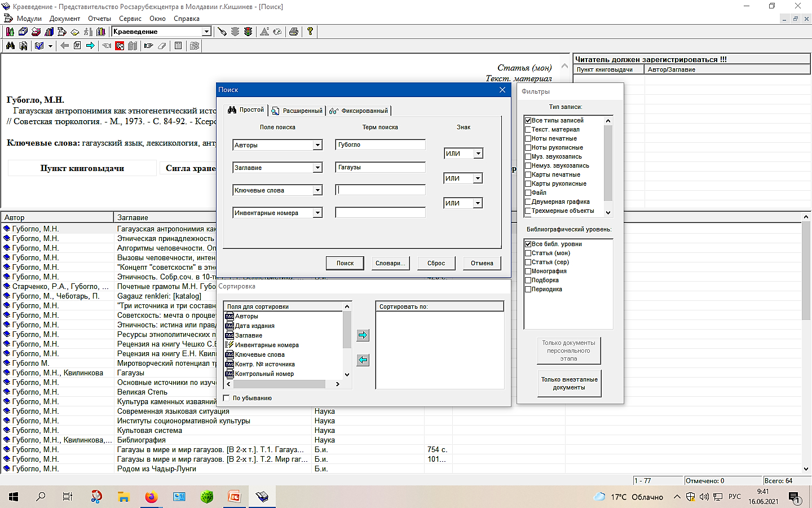This screenshot has width=812, height=508.
Task: Click the left arrow to remove sort field
Action: [x=363, y=360]
